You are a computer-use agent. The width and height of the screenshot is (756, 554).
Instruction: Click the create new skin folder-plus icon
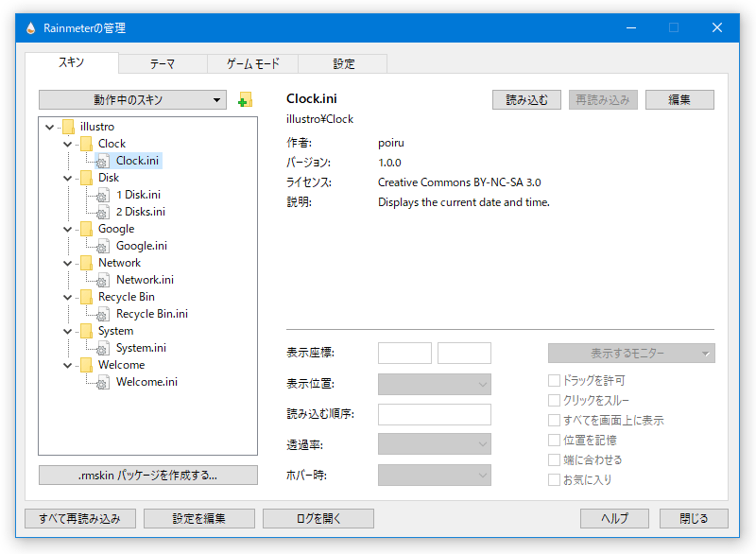coord(246,100)
